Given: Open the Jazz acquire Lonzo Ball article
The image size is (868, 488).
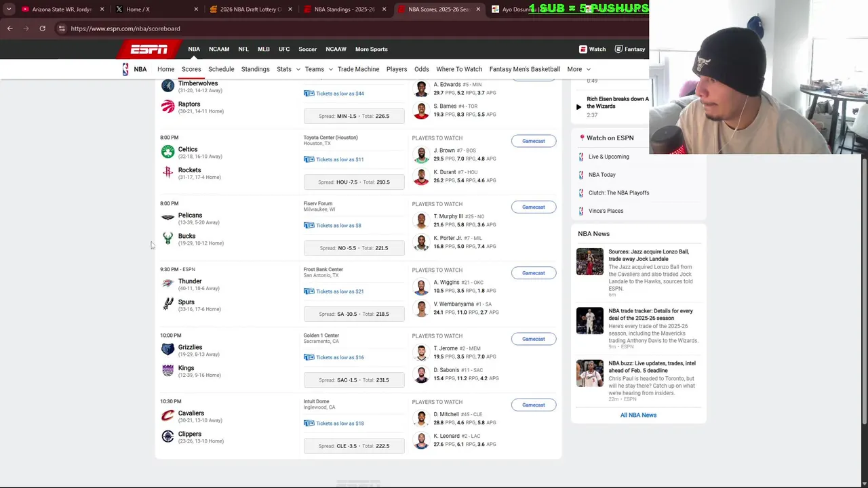Looking at the screenshot, I should click(648, 255).
